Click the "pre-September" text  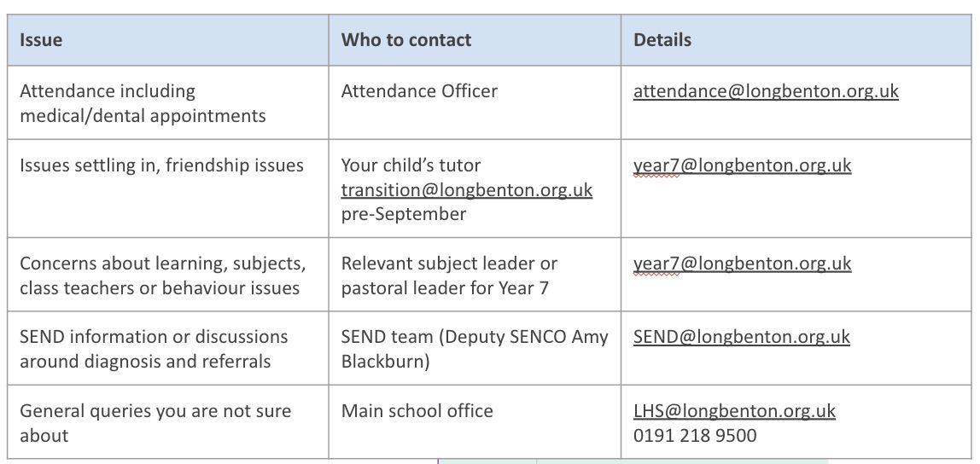point(403,214)
